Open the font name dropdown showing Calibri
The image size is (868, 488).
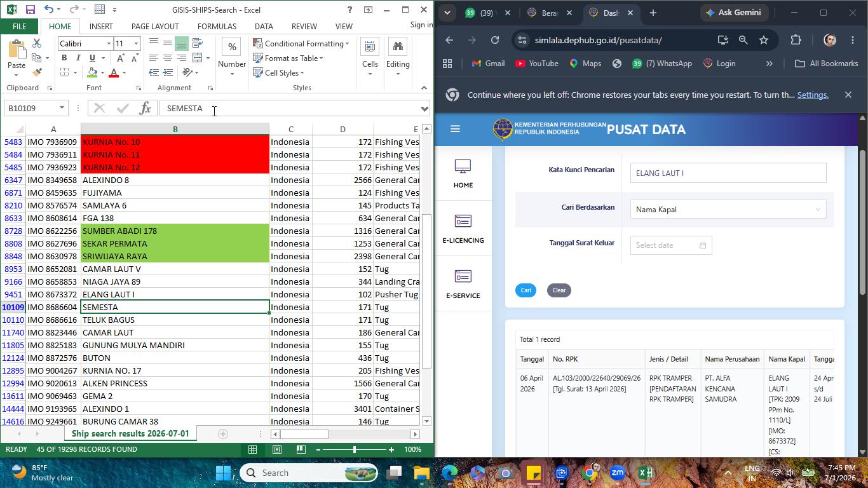click(109, 43)
